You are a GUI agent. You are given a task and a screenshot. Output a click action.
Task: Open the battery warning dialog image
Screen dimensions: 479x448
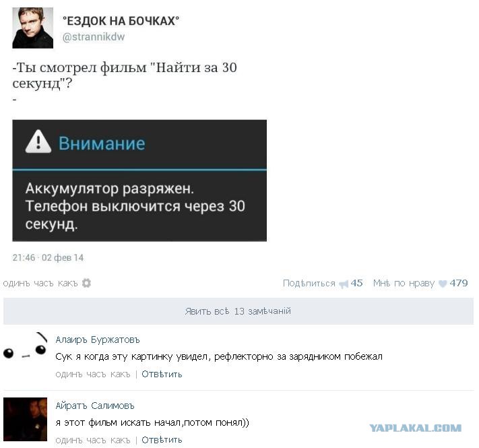(139, 181)
